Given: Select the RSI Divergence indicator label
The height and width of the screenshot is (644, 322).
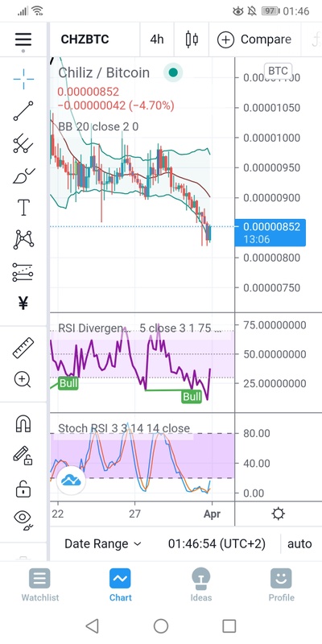Looking at the screenshot, I should pos(139,328).
